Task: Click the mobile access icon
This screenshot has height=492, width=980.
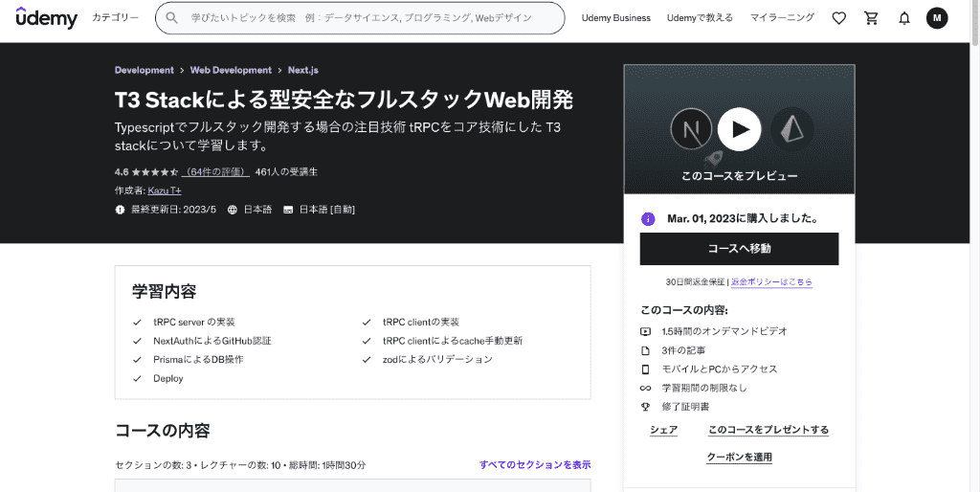Action: click(646, 369)
